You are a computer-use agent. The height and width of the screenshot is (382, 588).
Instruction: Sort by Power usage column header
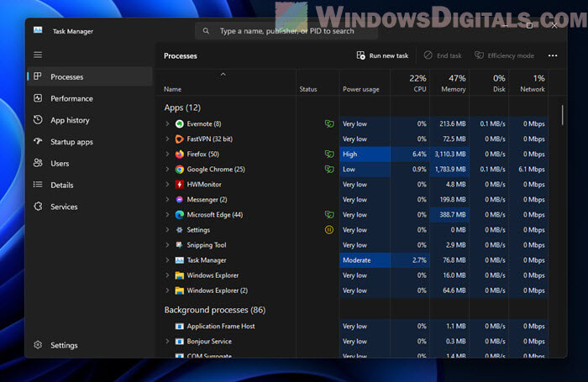[x=365, y=82]
